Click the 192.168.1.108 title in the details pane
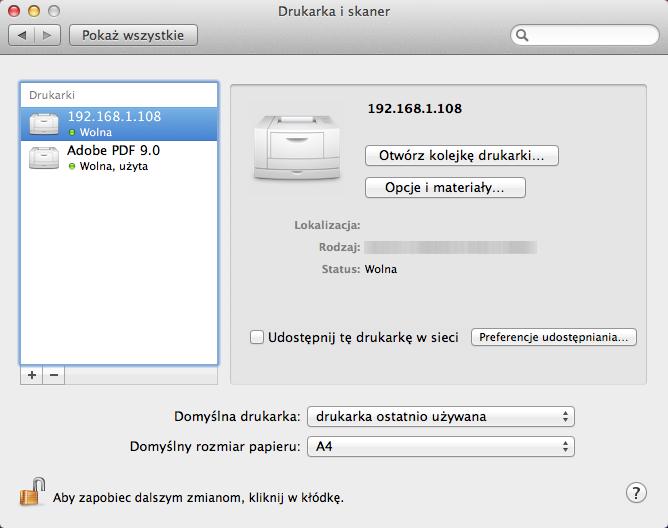 coord(415,108)
